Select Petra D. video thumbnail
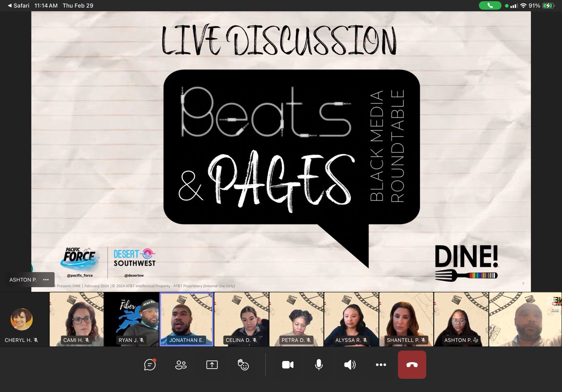The image size is (562, 392). (x=296, y=319)
